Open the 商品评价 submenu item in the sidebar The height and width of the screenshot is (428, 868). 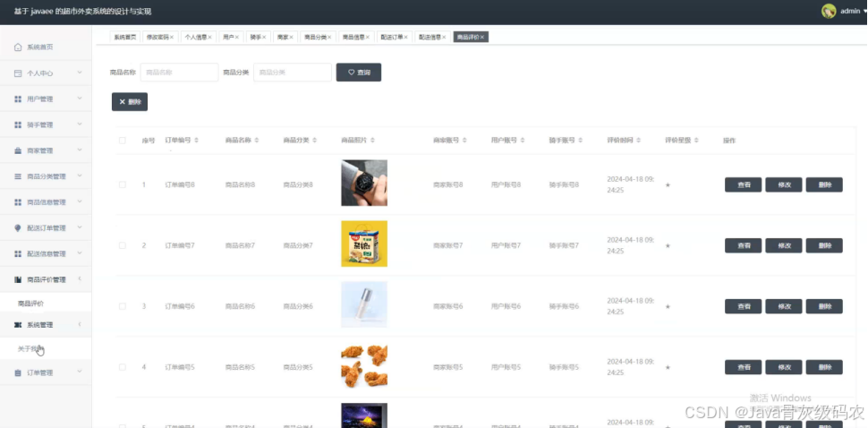tap(31, 304)
